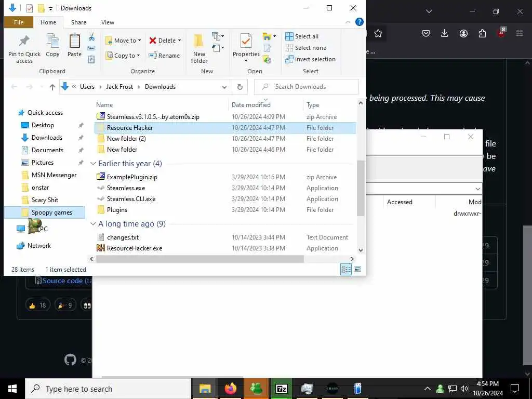Viewport: 532px width, 399px height.
Task: Collapse the Earlier this year group
Action: click(x=93, y=164)
